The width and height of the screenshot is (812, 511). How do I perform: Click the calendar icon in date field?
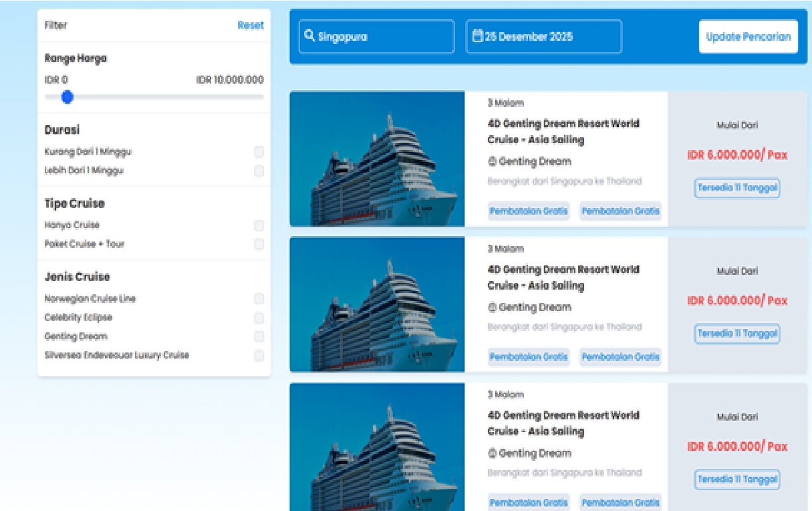477,36
